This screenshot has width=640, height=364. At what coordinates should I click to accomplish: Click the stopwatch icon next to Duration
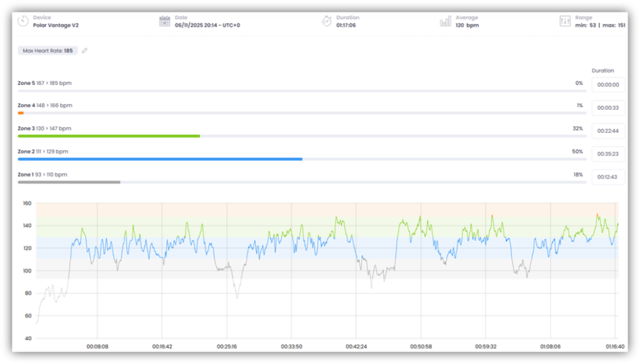click(x=326, y=21)
